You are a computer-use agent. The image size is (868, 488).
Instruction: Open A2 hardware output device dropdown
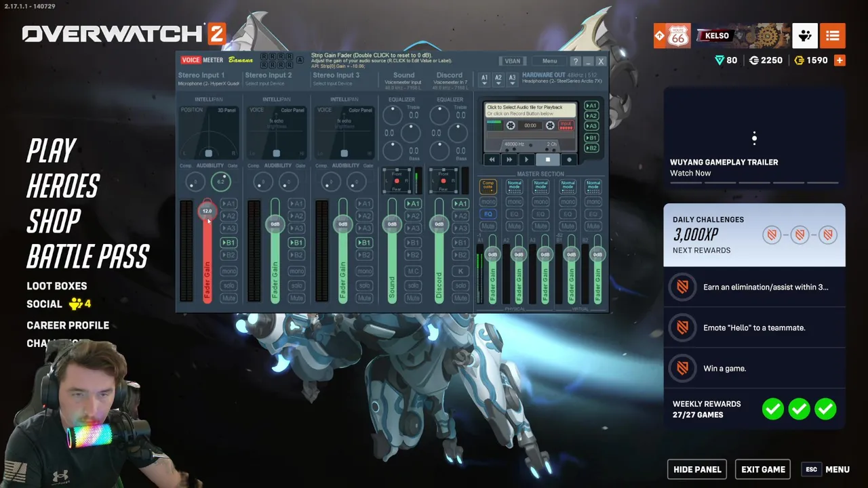coord(498,79)
